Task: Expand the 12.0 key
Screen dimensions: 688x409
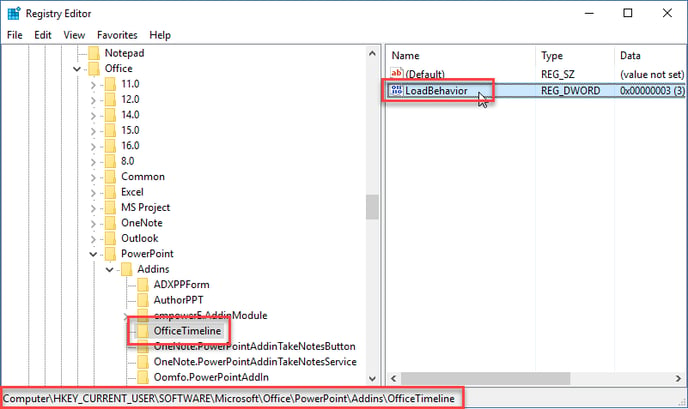Action: [93, 100]
